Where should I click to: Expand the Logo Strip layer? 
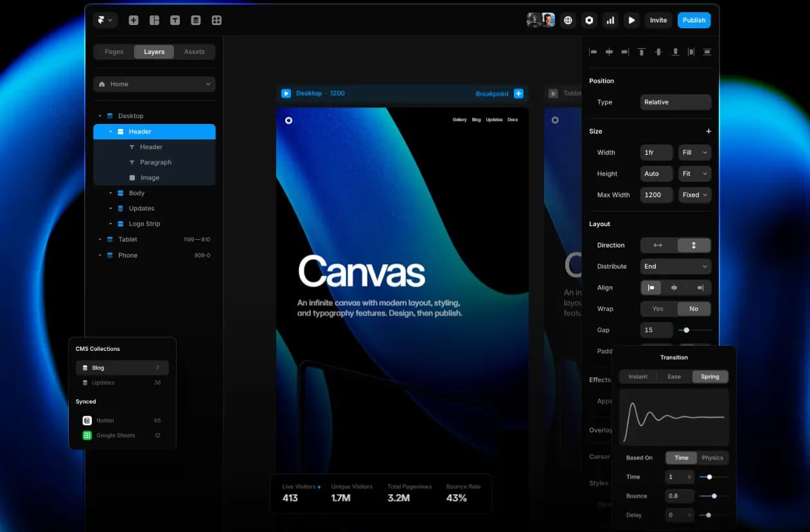click(x=110, y=224)
